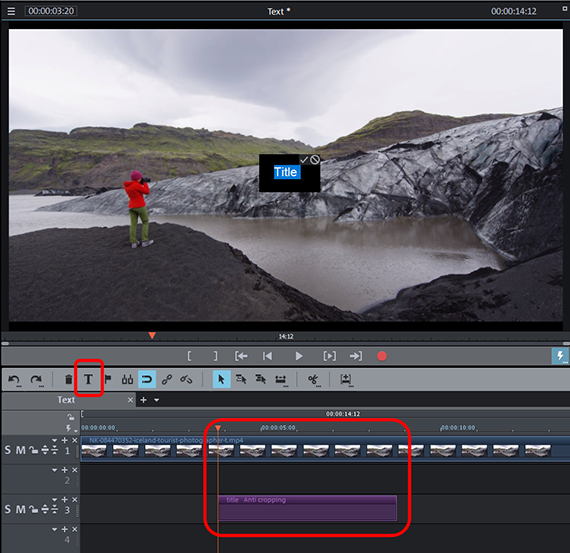Add a track via track 1 plus
This screenshot has height=553, width=570.
(x=65, y=440)
